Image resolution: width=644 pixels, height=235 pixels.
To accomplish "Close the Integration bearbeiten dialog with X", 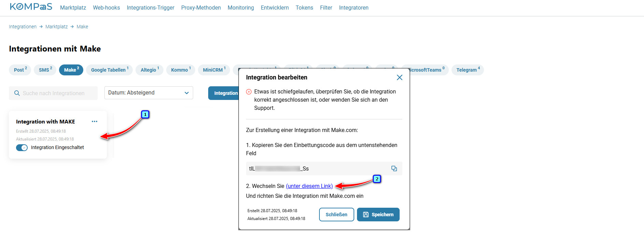I will pos(400,77).
